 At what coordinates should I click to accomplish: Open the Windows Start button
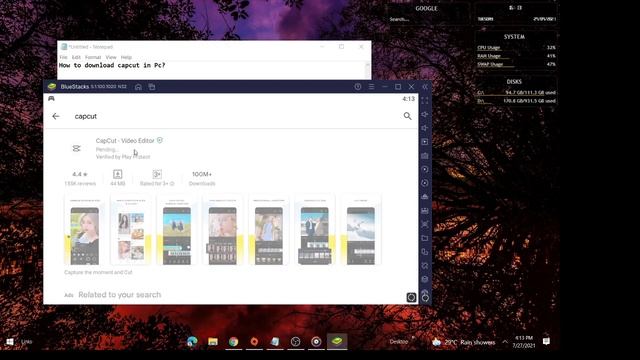[10, 342]
